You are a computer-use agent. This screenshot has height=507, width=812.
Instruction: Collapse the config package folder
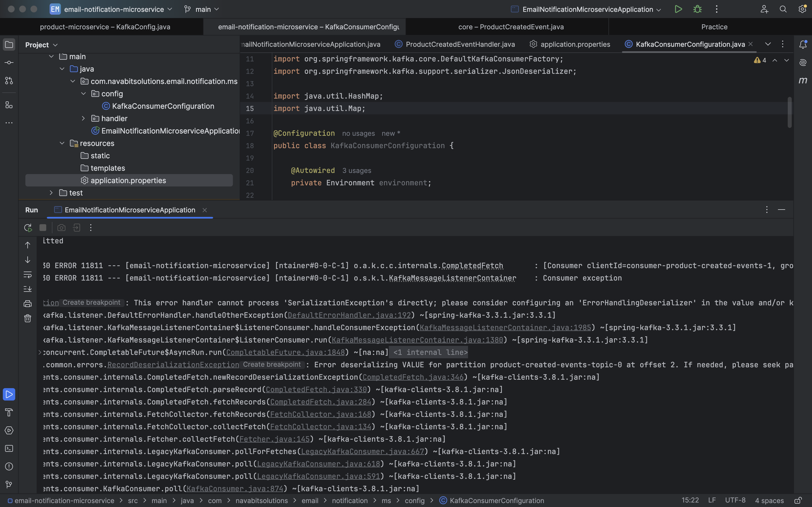point(83,94)
